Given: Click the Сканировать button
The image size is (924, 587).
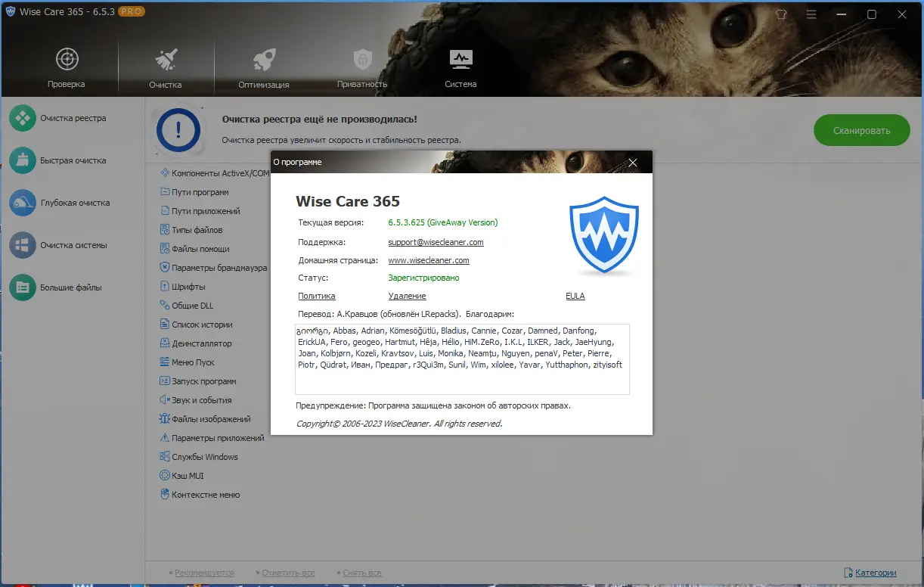Looking at the screenshot, I should click(861, 130).
